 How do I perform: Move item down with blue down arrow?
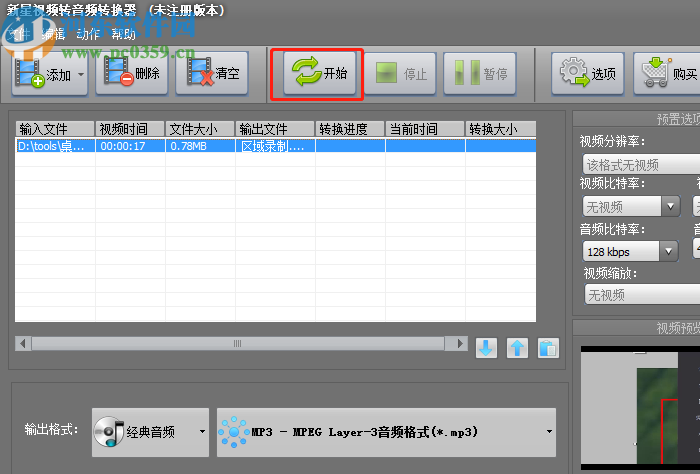click(x=486, y=348)
